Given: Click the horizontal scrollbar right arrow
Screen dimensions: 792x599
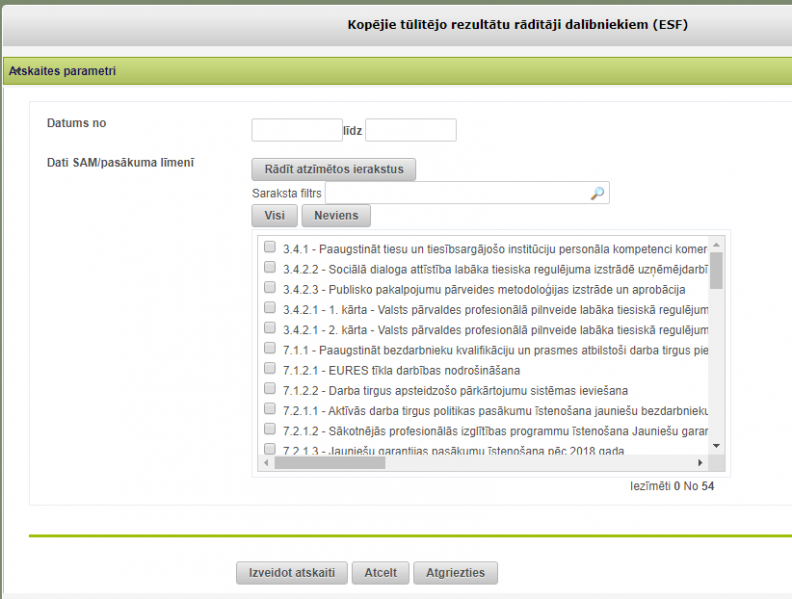Looking at the screenshot, I should pos(698,462).
